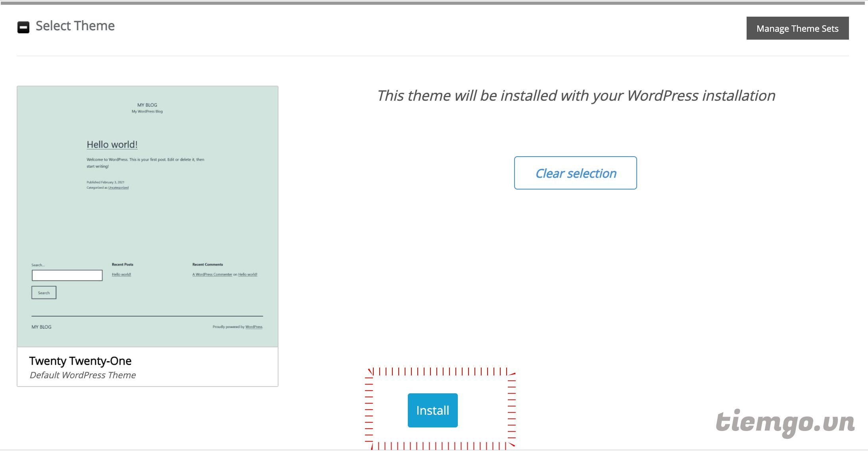Open the Hello world! post heading link

tap(112, 145)
